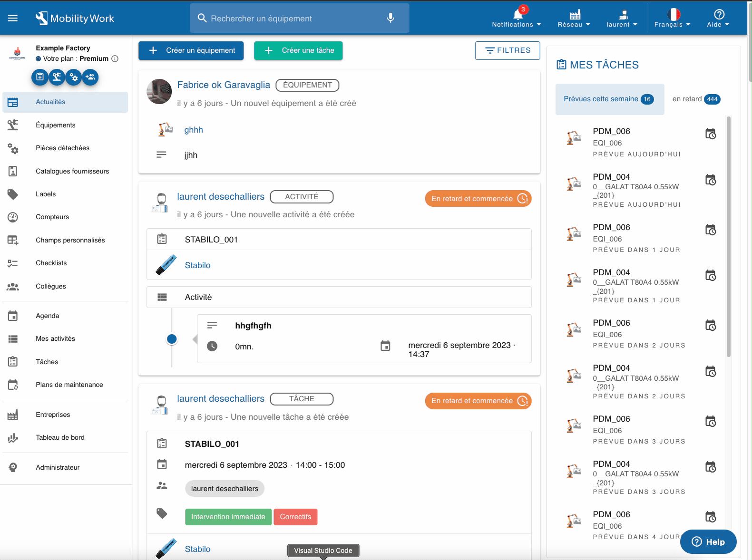The width and height of the screenshot is (752, 560).
Task: Switch to the 'en retard' tasks tab
Action: (695, 99)
